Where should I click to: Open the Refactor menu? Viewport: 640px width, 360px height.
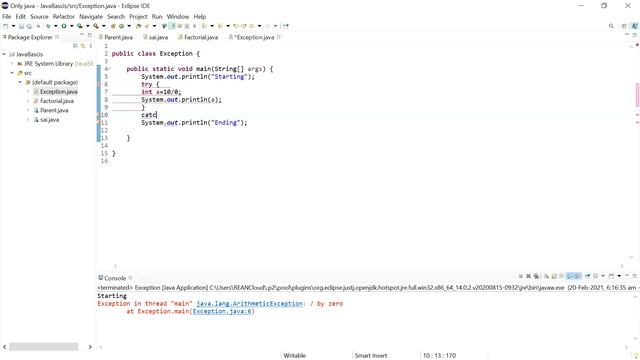64,17
